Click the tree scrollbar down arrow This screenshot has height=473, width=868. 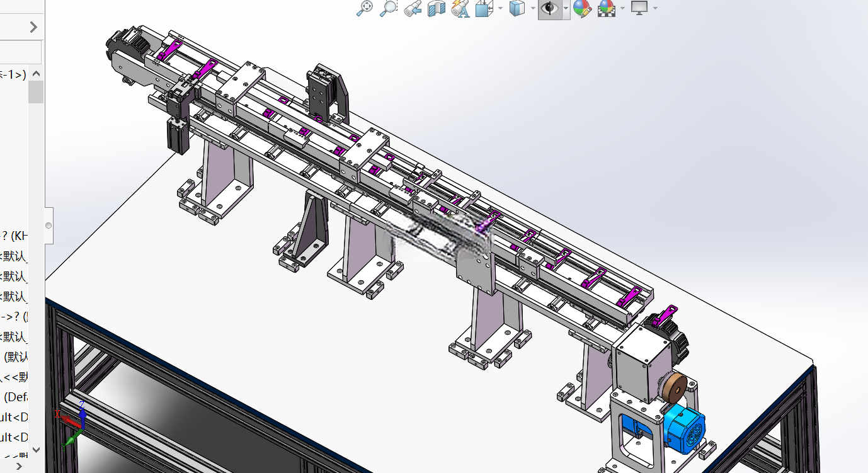point(36,450)
